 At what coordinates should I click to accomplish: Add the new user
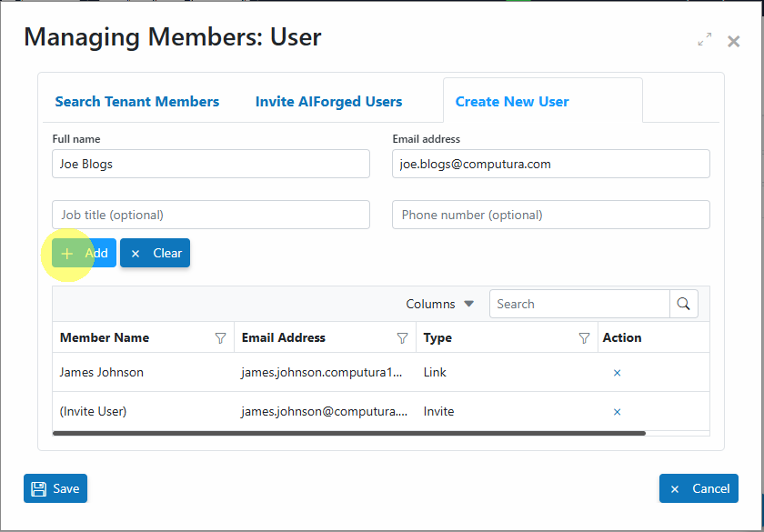point(85,253)
